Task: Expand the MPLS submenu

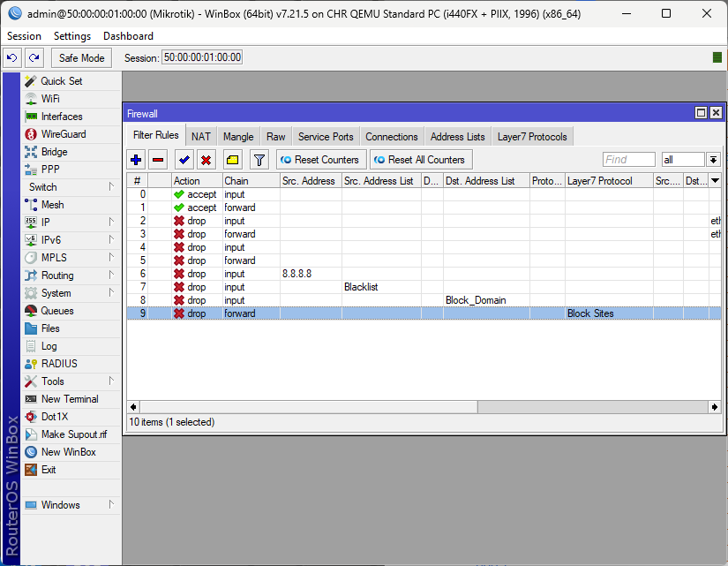Action: pos(71,258)
